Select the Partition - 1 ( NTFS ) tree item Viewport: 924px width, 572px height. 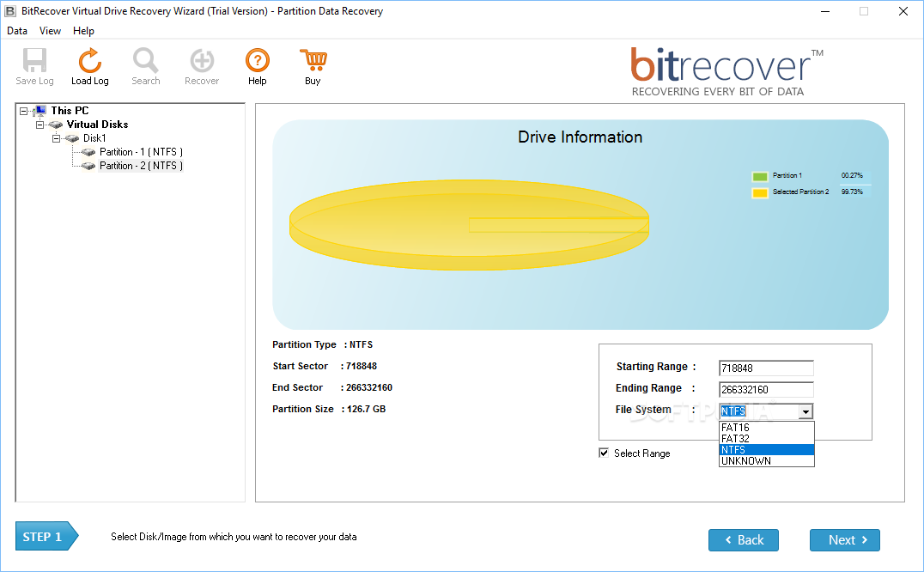click(142, 152)
